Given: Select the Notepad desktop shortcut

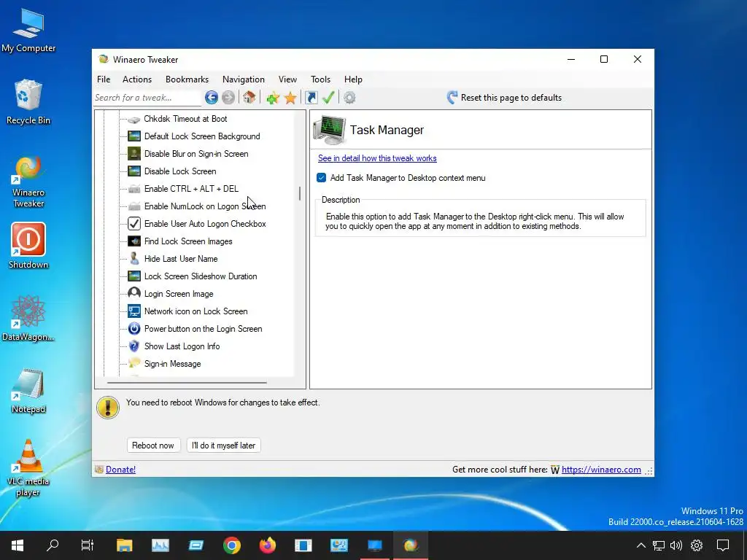Looking at the screenshot, I should tap(28, 391).
